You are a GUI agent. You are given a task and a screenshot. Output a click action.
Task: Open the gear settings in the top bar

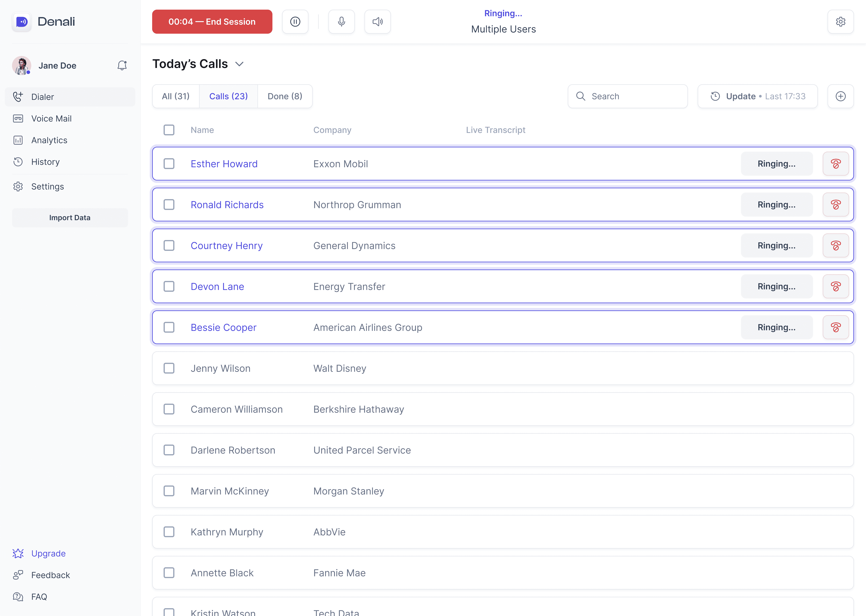(840, 22)
